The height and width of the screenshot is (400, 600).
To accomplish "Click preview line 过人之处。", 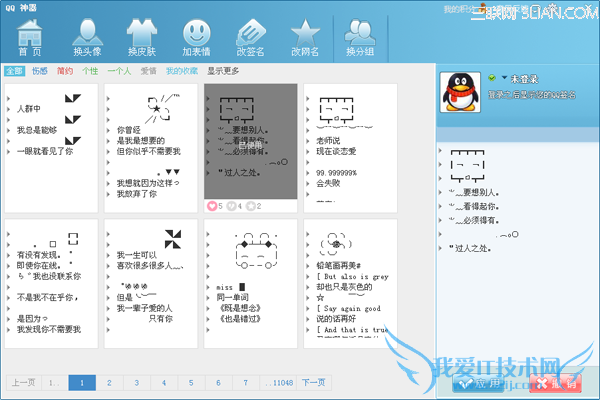I will point(473,248).
